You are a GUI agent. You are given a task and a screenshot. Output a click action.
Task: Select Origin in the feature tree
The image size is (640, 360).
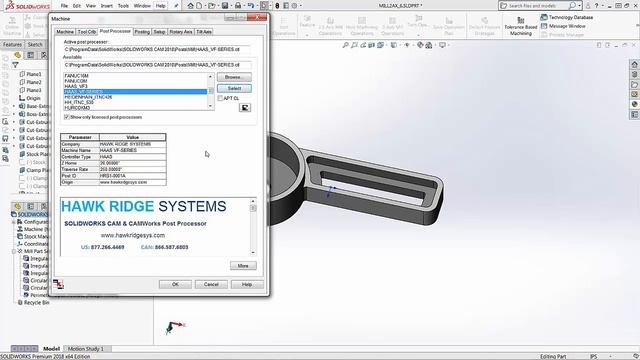tap(29, 98)
